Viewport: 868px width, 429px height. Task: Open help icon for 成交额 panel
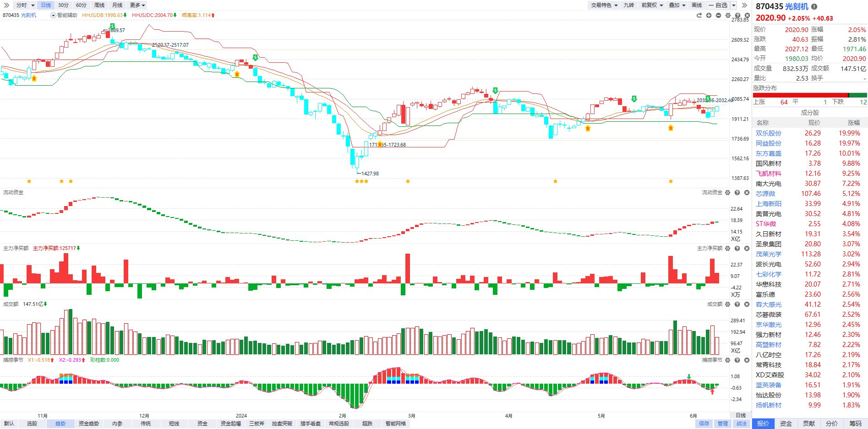737,304
